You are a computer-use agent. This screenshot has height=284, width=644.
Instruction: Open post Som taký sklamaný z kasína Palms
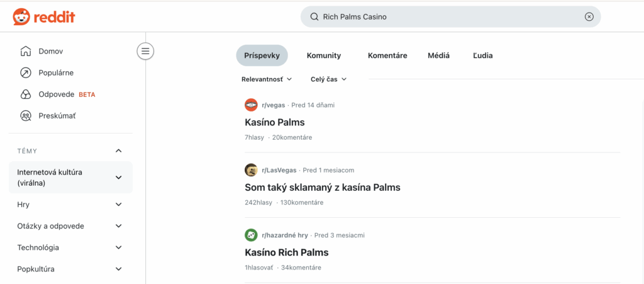pyautogui.click(x=322, y=187)
